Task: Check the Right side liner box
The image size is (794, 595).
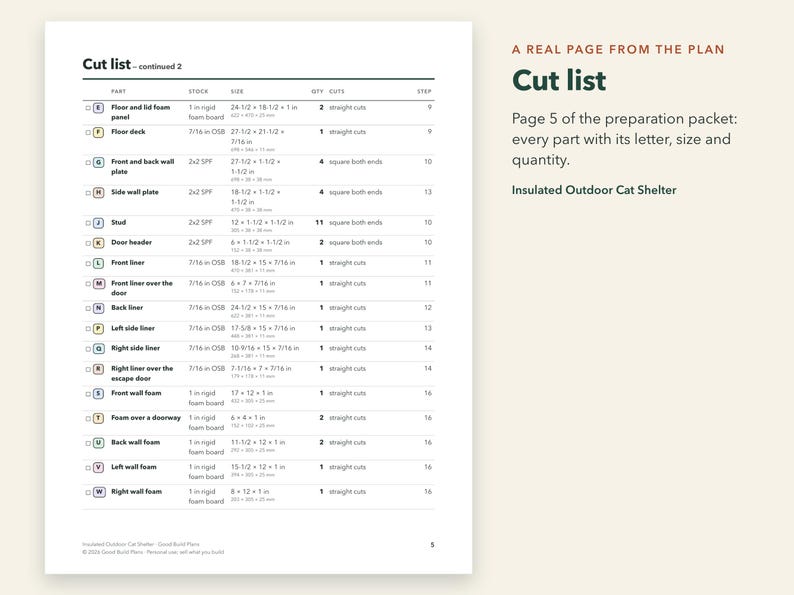Action: point(88,349)
